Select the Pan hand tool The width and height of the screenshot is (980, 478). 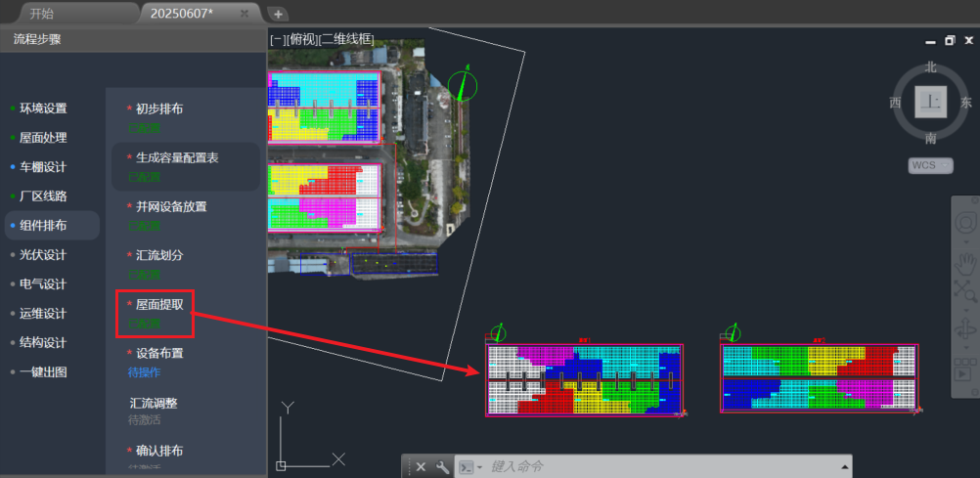(966, 258)
